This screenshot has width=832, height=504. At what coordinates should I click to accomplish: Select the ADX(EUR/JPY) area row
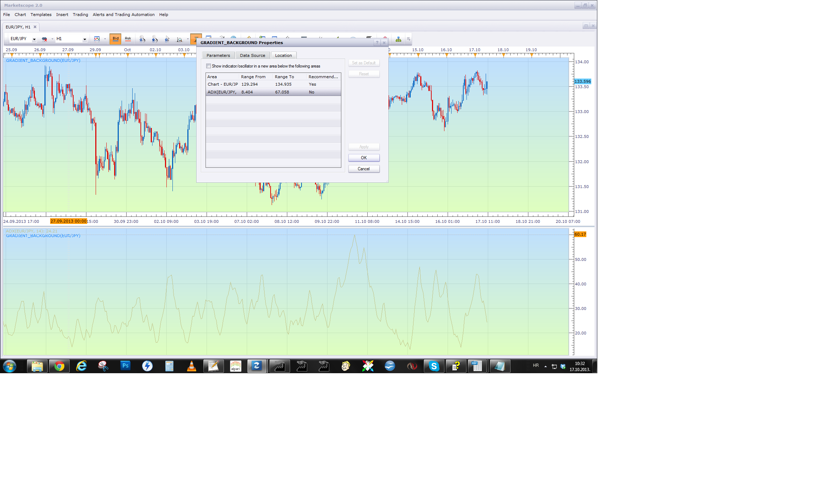[x=273, y=92]
